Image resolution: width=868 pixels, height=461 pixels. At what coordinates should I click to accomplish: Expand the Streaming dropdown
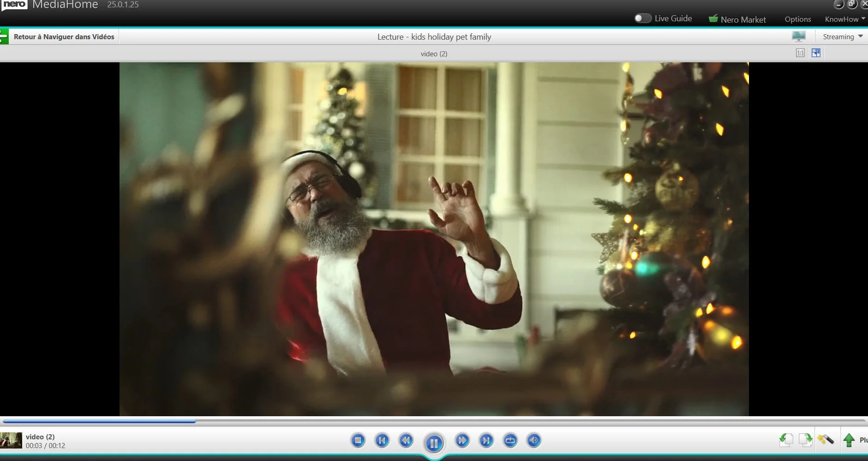point(843,37)
